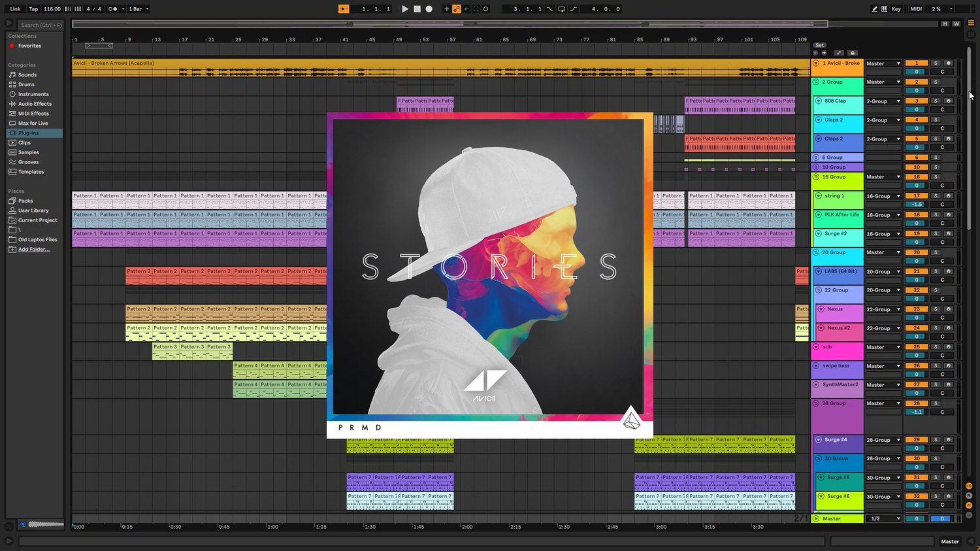This screenshot has height=551, width=980.
Task: Toggle the Lock Envelopes padlock icon
Action: pyautogui.click(x=852, y=53)
